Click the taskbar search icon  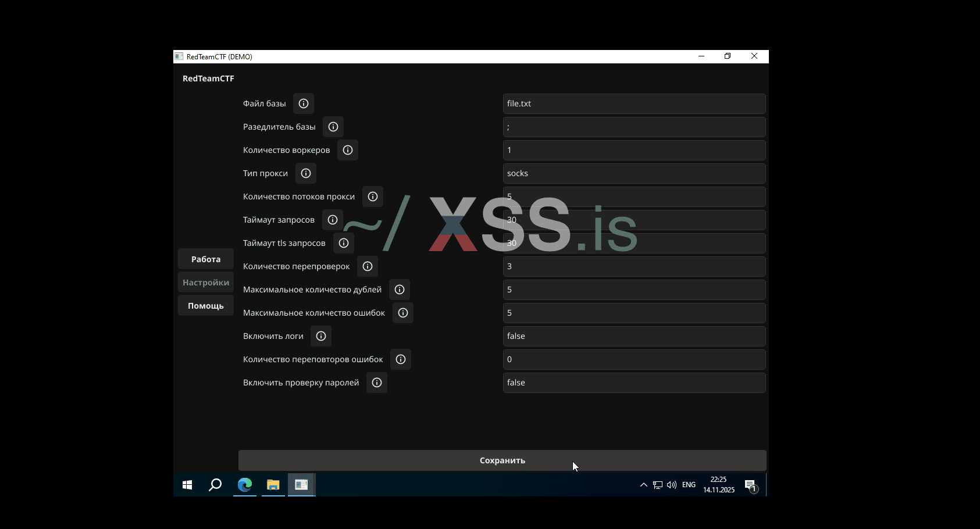215,485
